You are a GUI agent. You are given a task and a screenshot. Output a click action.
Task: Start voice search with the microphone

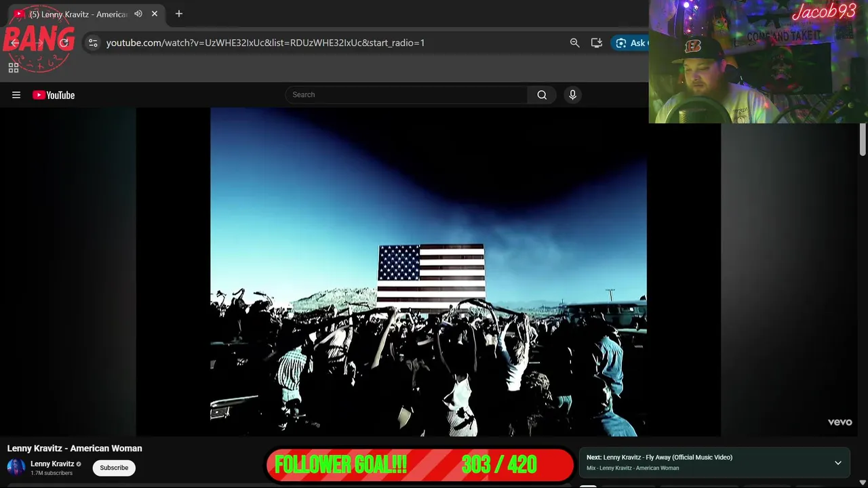coord(572,95)
